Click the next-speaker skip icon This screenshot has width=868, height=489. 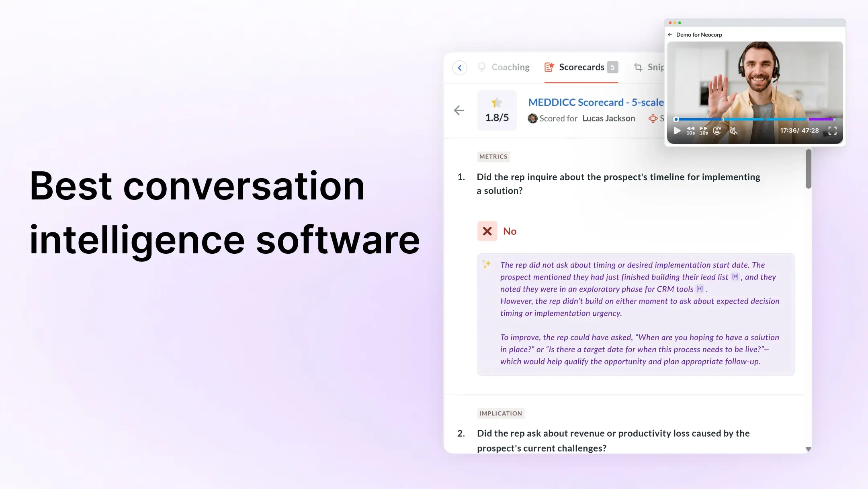click(717, 131)
